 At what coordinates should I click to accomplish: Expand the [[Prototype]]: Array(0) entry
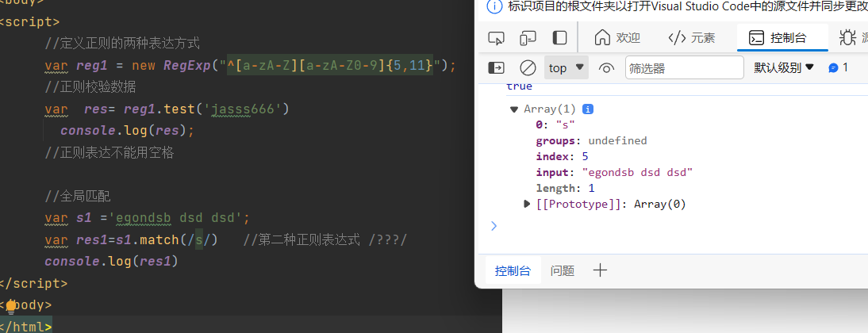pyautogui.click(x=527, y=204)
